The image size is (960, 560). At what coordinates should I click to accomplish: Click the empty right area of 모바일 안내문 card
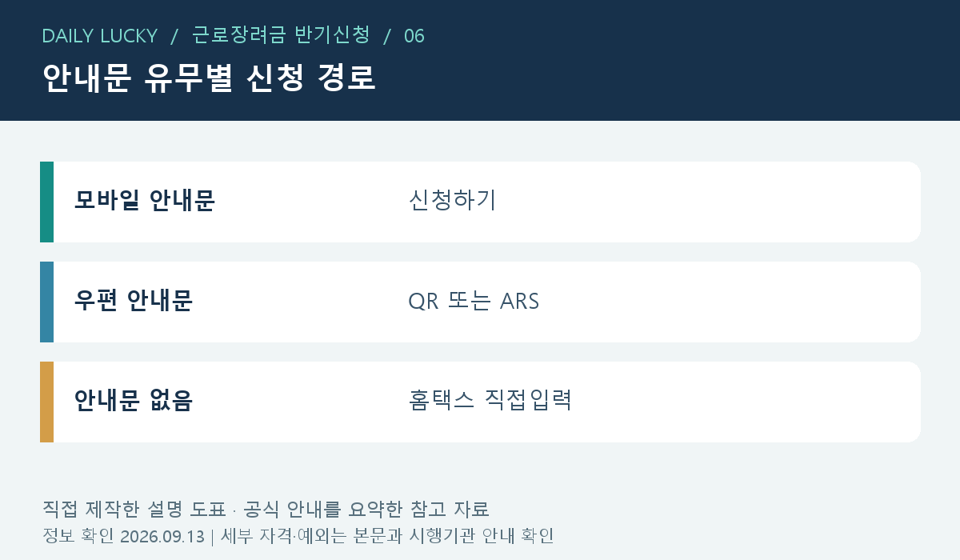720,202
